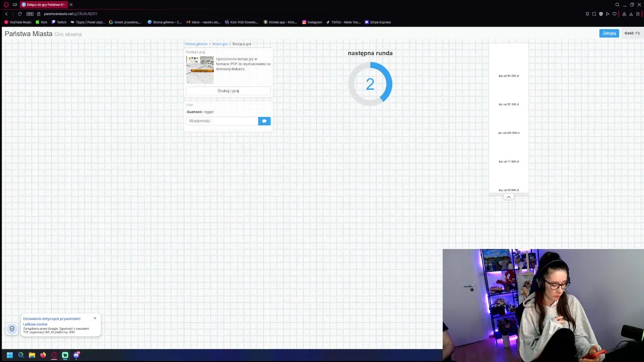Click the snapshot icon in browser toolbar
This screenshot has width=644, height=362.
click(594, 14)
